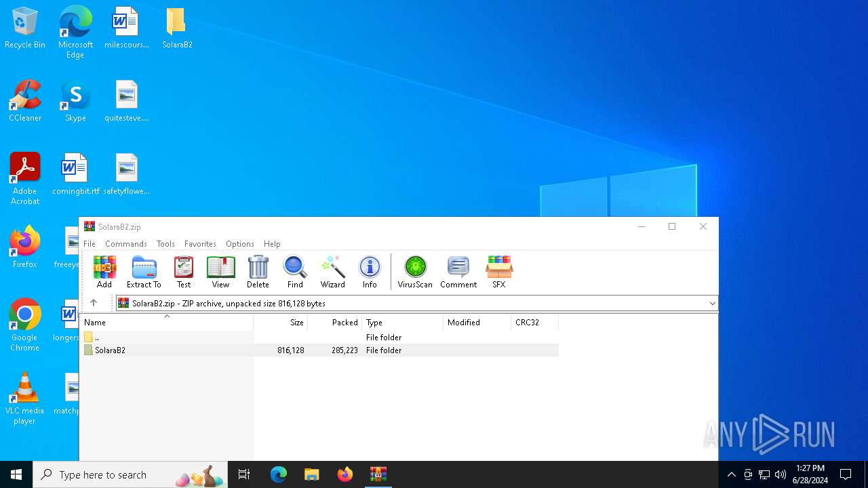Open the notification center
The width and height of the screenshot is (868, 488).
846,474
